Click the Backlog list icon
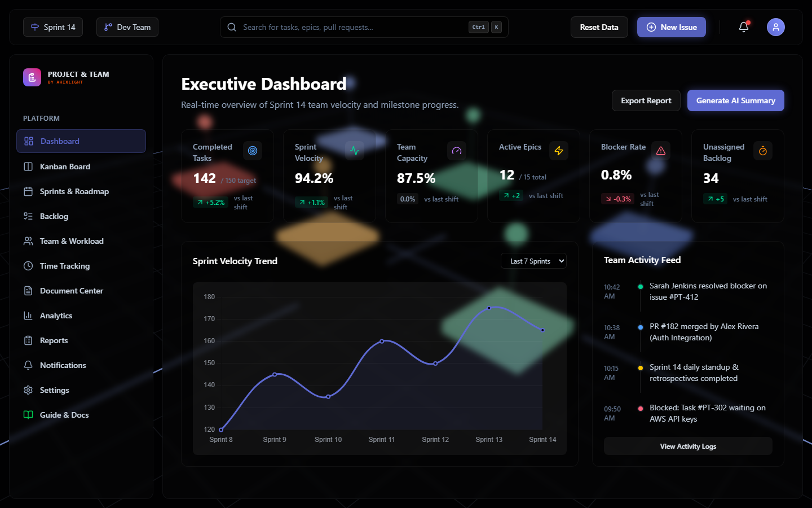The height and width of the screenshot is (508, 812). 28,216
